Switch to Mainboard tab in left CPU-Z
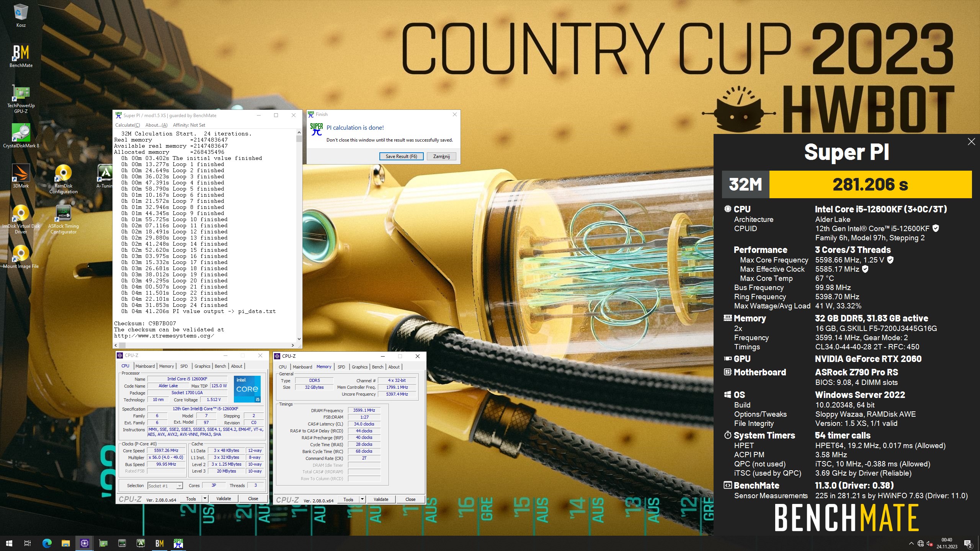This screenshot has height=551, width=980. coord(145,366)
